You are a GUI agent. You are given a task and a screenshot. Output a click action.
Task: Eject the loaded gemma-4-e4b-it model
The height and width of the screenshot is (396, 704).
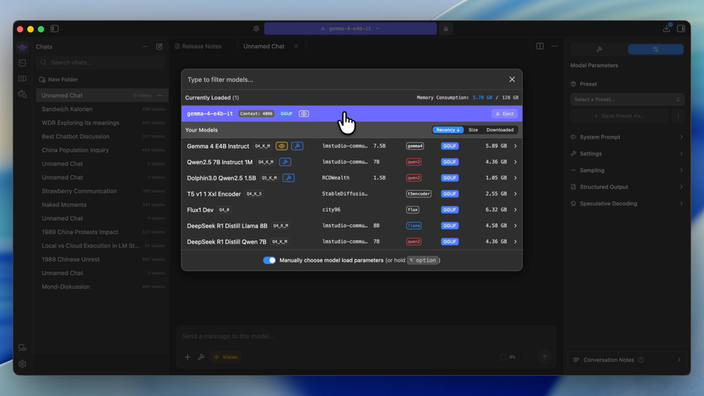[505, 114]
